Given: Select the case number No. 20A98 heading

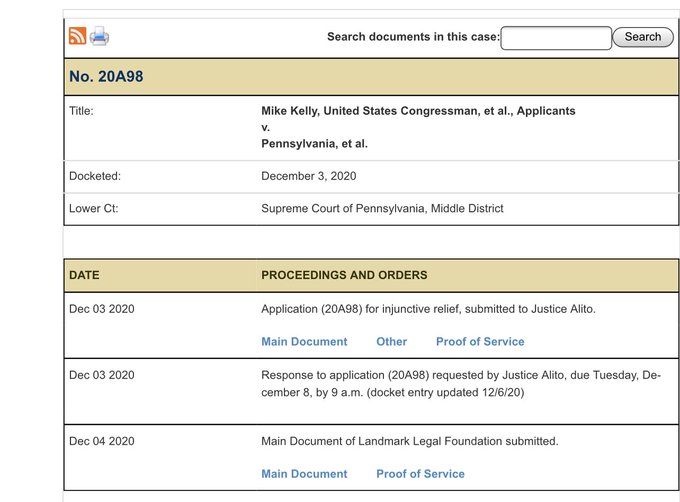Looking at the screenshot, I should (x=106, y=76).
